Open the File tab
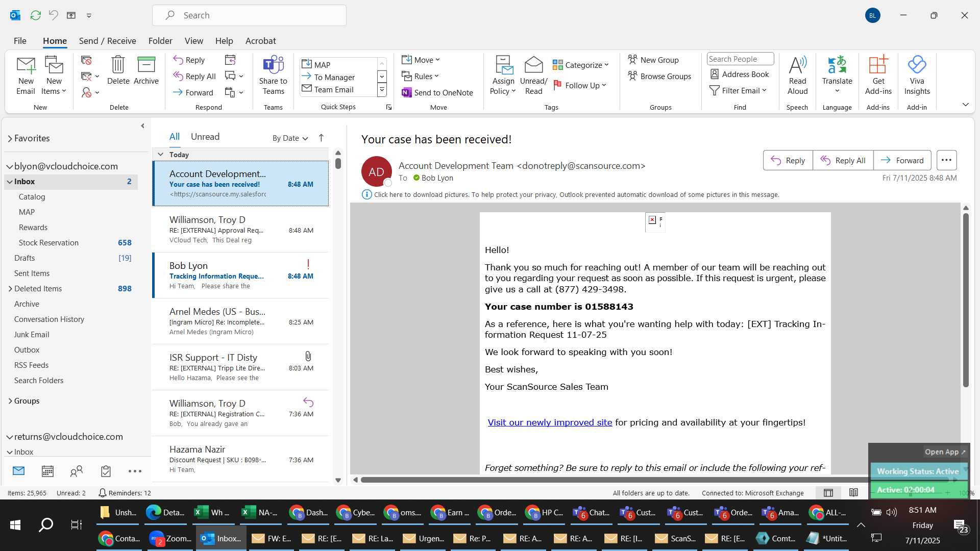Image resolution: width=980 pixels, height=551 pixels. point(20,41)
